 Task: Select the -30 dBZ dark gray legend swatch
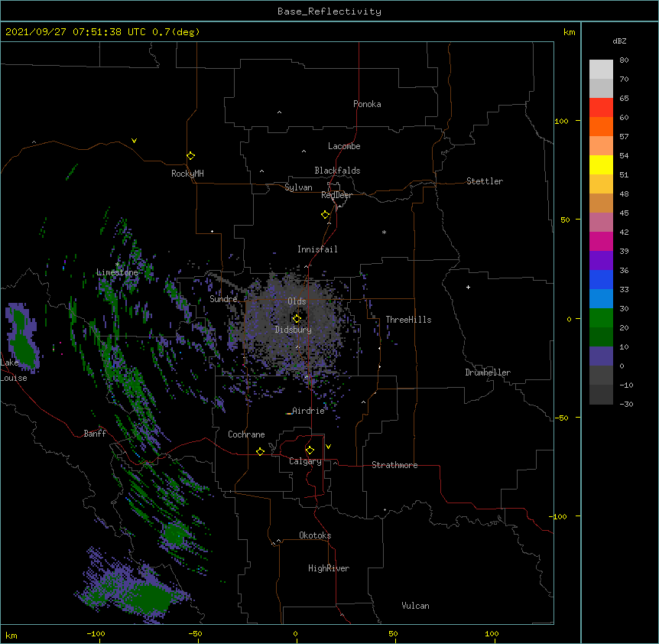point(601,395)
